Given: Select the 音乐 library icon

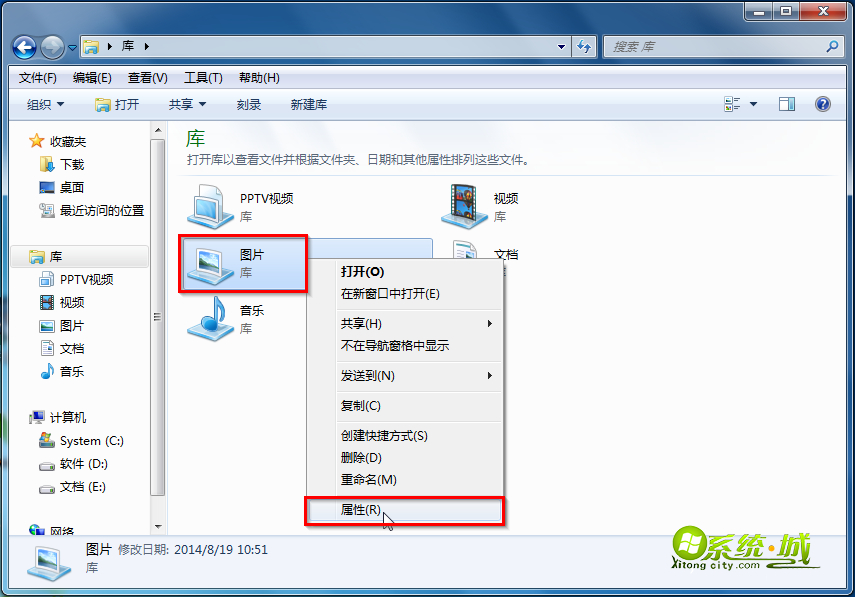Looking at the screenshot, I should point(210,319).
